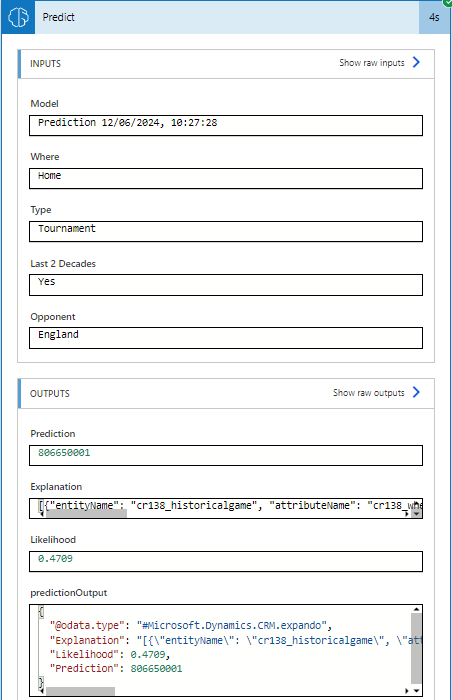Click the green success checkmark icon
The width and height of the screenshot is (452, 700).
448,3
